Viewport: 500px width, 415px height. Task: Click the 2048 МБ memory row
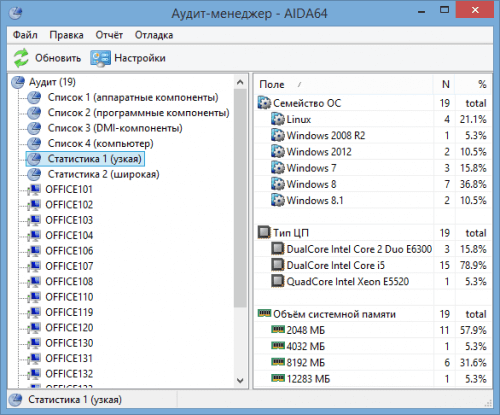click(x=373, y=330)
